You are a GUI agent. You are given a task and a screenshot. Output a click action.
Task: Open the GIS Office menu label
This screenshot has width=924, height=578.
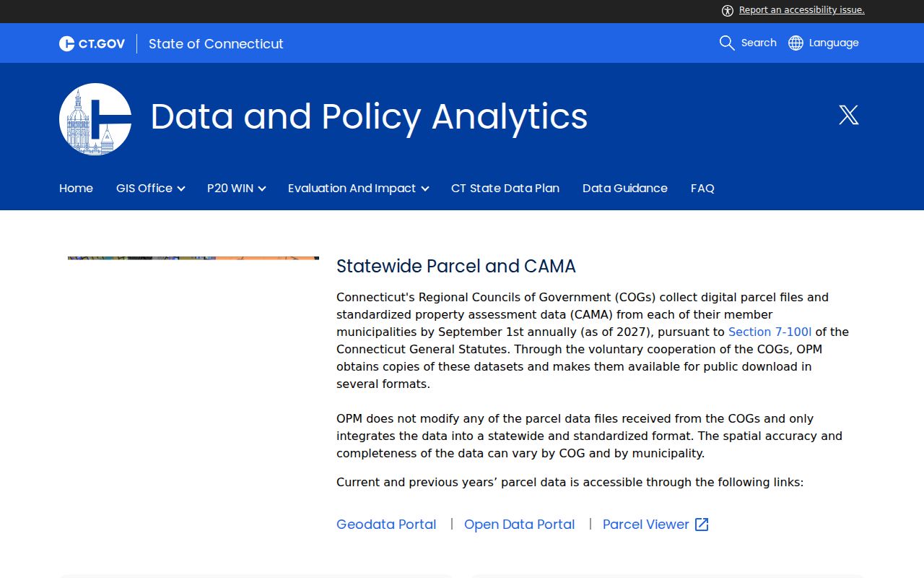[144, 189]
